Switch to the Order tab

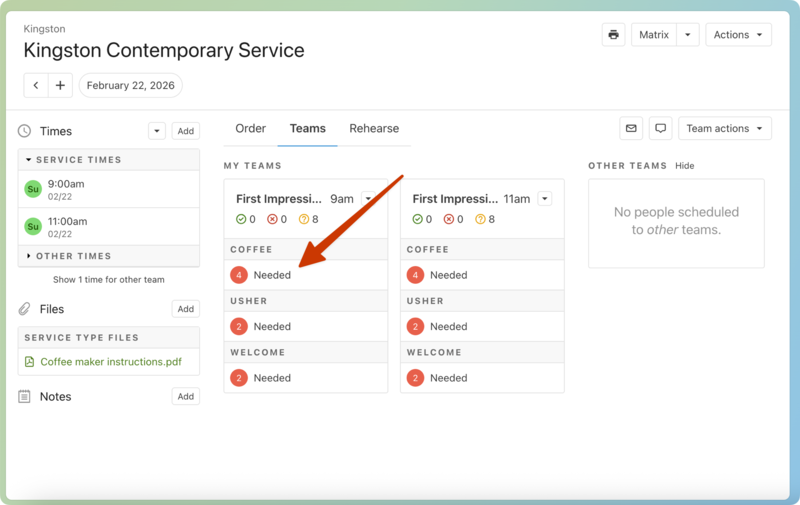click(250, 129)
